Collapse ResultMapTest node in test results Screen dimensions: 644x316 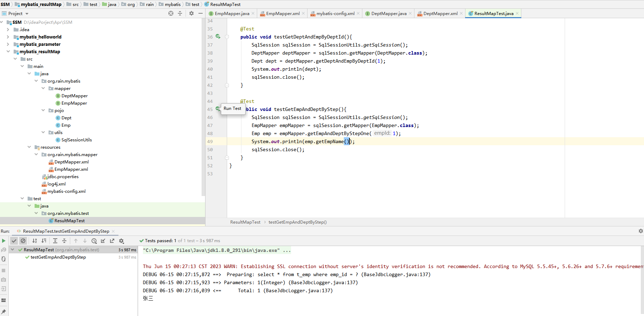pyautogui.click(x=13, y=250)
